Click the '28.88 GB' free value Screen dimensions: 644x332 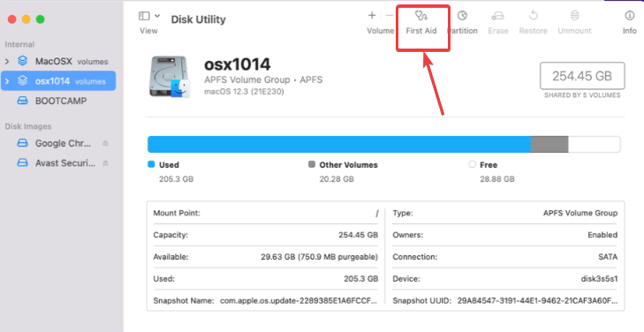(497, 179)
